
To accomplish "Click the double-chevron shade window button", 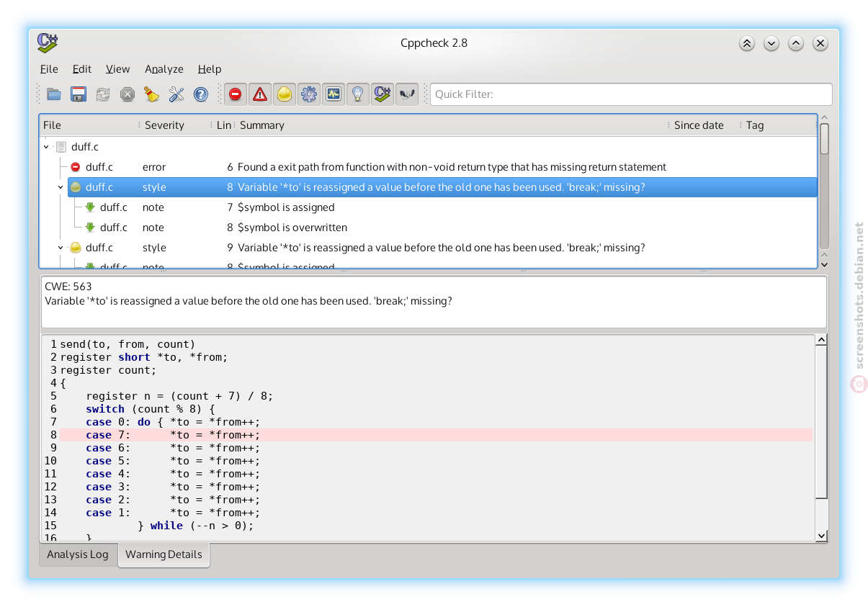I will click(747, 43).
